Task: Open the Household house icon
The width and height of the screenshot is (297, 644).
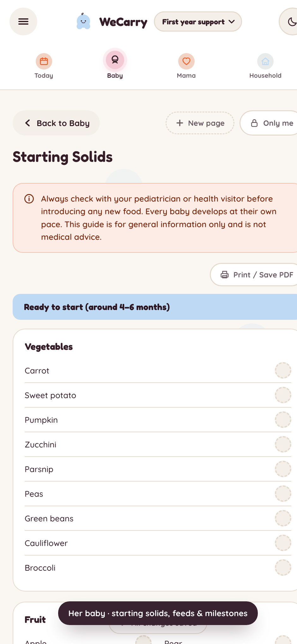Action: [x=265, y=61]
